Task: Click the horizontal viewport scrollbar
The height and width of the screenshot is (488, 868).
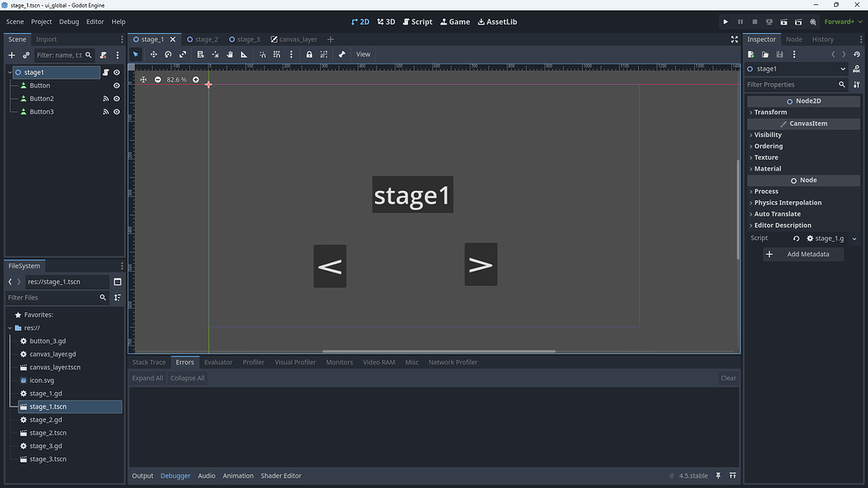Action: (x=439, y=351)
